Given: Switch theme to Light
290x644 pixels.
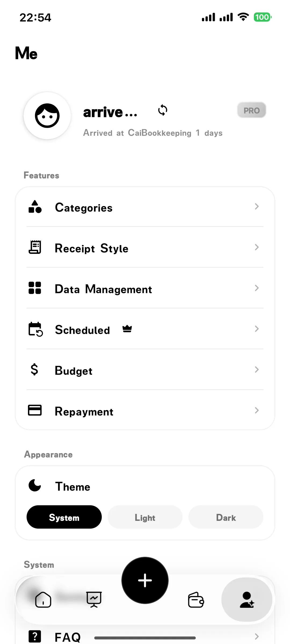Looking at the screenshot, I should point(145,517).
